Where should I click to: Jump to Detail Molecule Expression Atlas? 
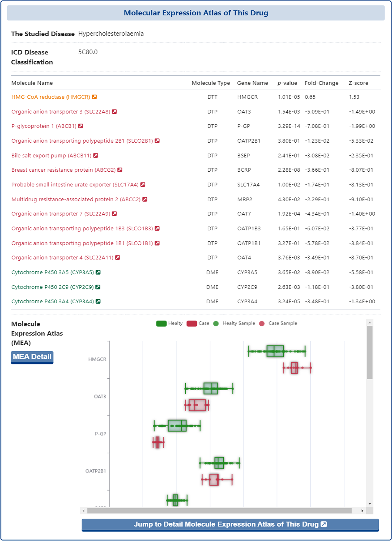click(230, 524)
